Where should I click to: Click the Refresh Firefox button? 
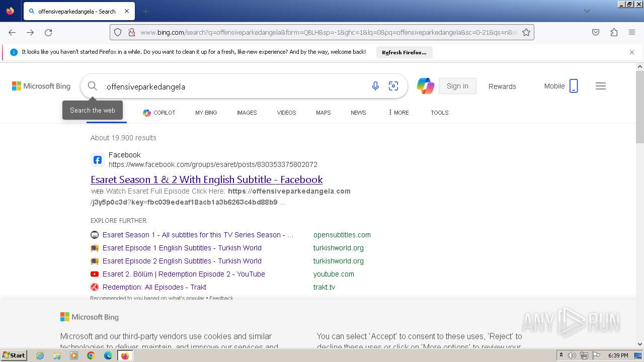point(404,52)
